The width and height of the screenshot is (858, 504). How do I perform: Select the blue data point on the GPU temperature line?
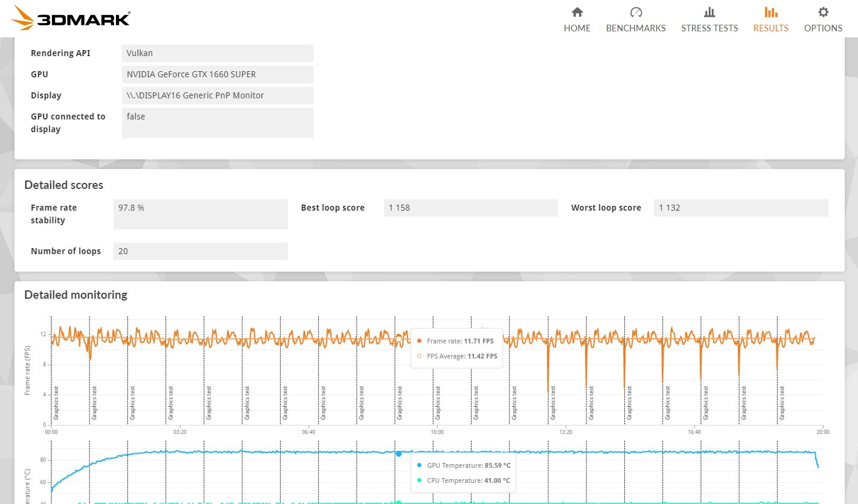399,453
